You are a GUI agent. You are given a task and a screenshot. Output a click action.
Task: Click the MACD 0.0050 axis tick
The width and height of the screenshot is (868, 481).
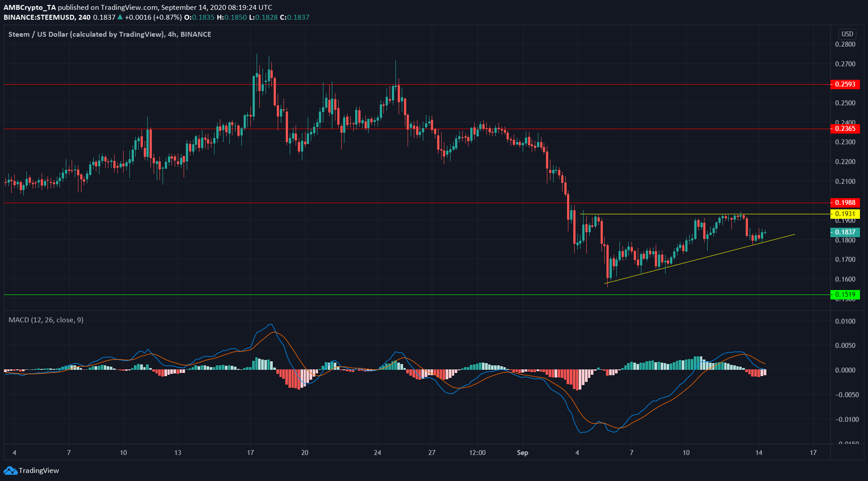click(845, 346)
